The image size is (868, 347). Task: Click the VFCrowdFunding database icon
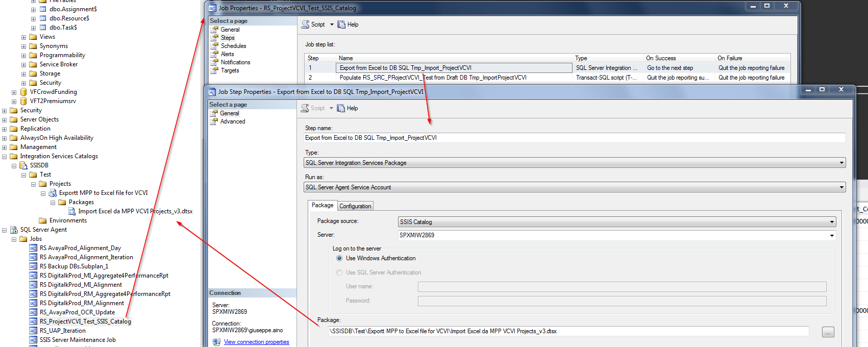[x=23, y=92]
